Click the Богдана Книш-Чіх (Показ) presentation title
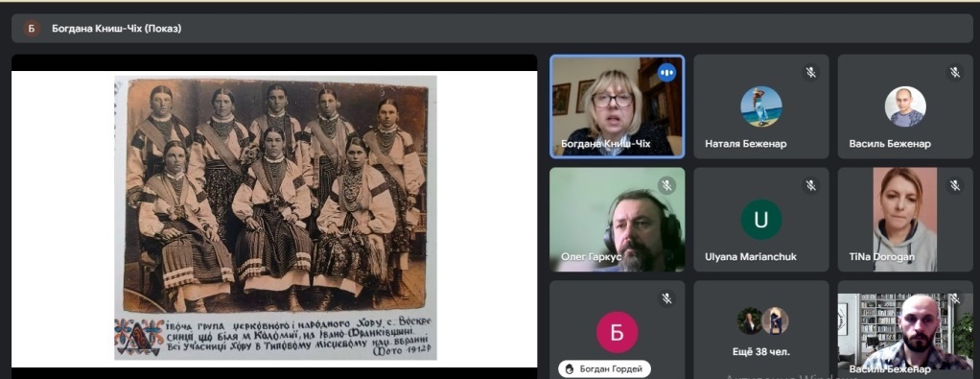980x379 pixels. coord(117,28)
